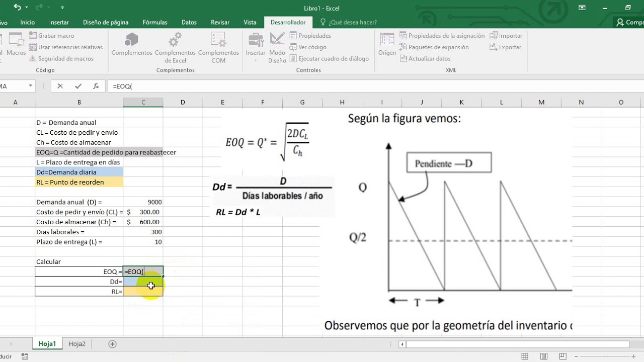Screen dimensions: 644x362
Task: Click the 'D = Demanda anual' cell
Action: click(x=79, y=122)
